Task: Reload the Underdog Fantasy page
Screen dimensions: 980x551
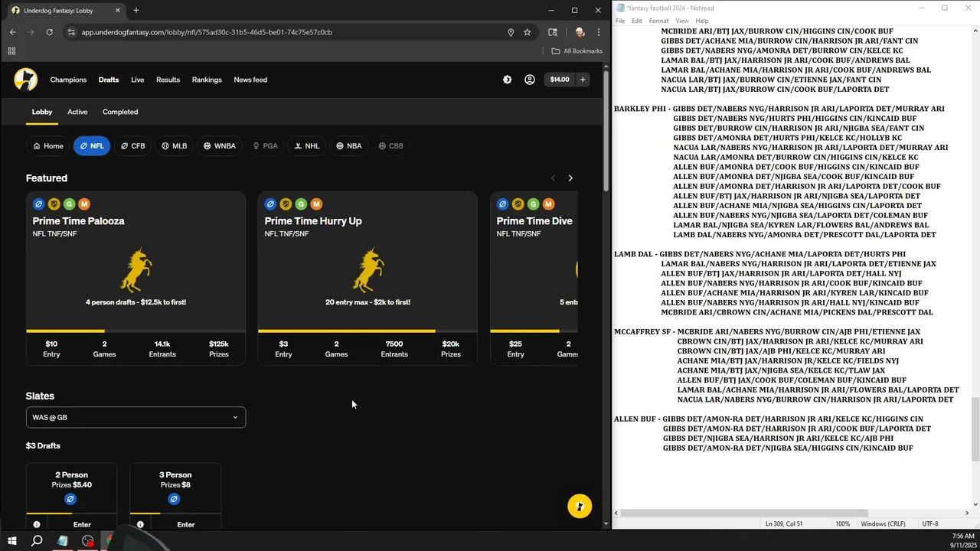Action: coord(50,32)
